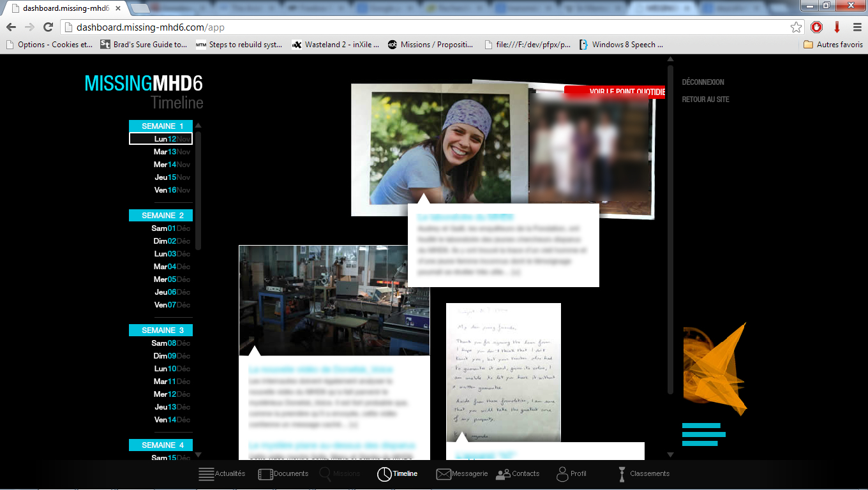This screenshot has width=868, height=490.
Task: Open 'Steps to rebuild syst...' bookmark
Action: coord(239,45)
